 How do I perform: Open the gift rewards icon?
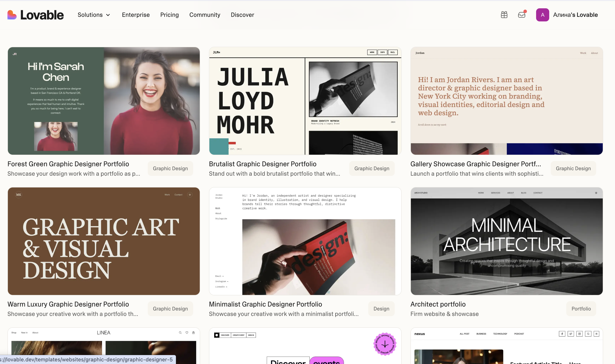[x=504, y=15]
